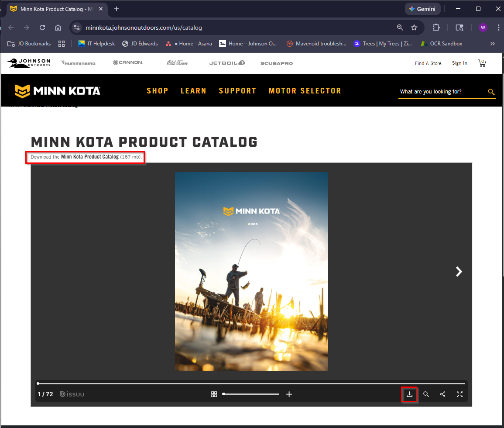This screenshot has height=428, width=504.
Task: Open the SHOP menu
Action: tap(157, 91)
